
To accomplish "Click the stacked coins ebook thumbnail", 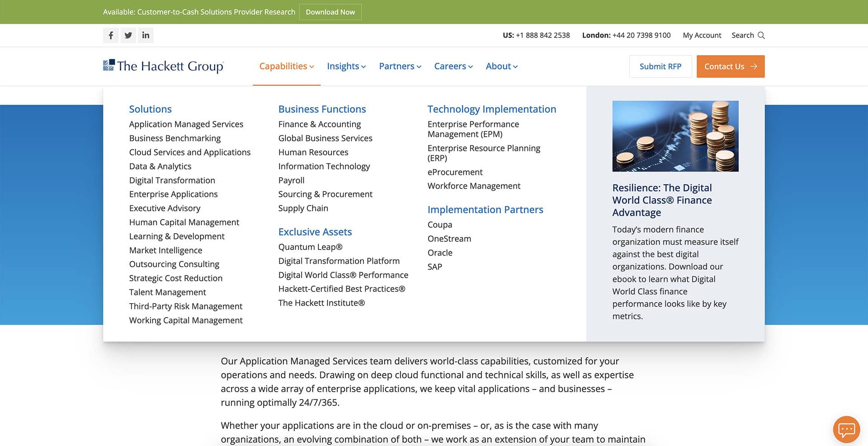I will click(x=675, y=136).
